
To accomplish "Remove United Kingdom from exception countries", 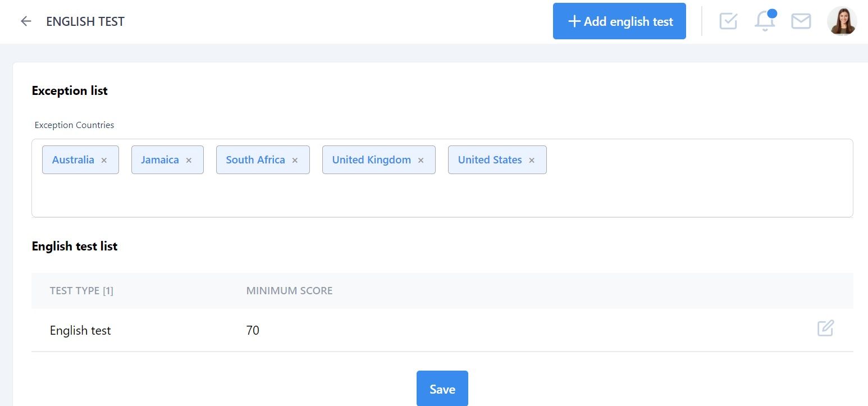I will pyautogui.click(x=421, y=160).
